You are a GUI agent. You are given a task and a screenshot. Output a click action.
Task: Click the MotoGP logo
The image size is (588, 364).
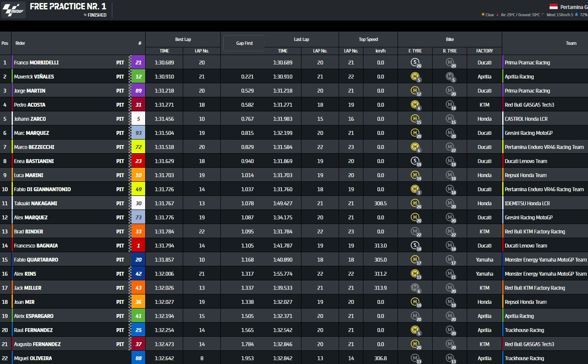pos(14,10)
